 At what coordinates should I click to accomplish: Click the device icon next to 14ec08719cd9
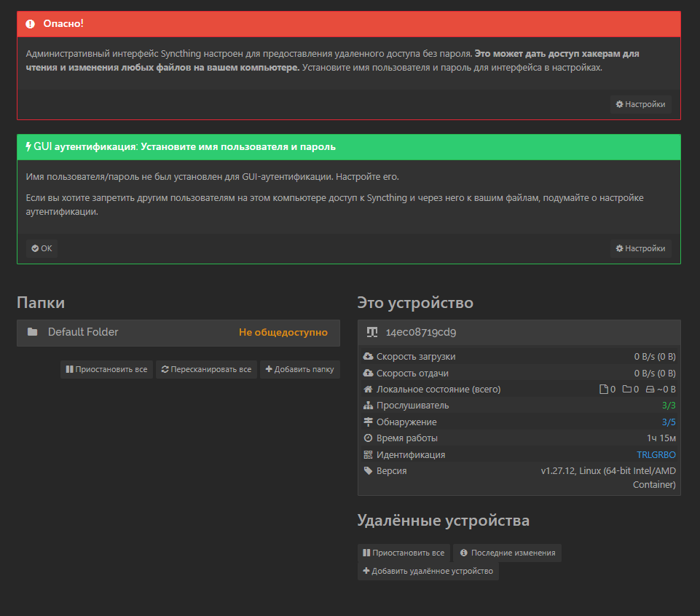click(372, 332)
